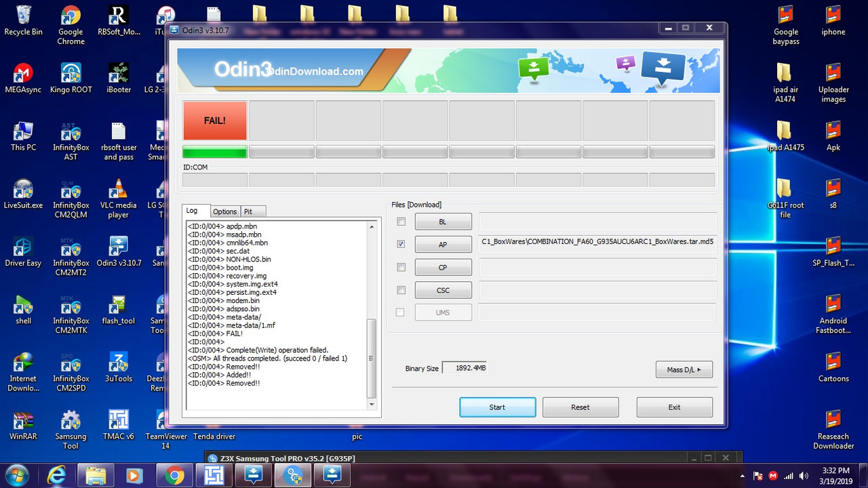Open the iphone desktop file
The width and height of the screenshot is (868, 488).
coord(833,20)
